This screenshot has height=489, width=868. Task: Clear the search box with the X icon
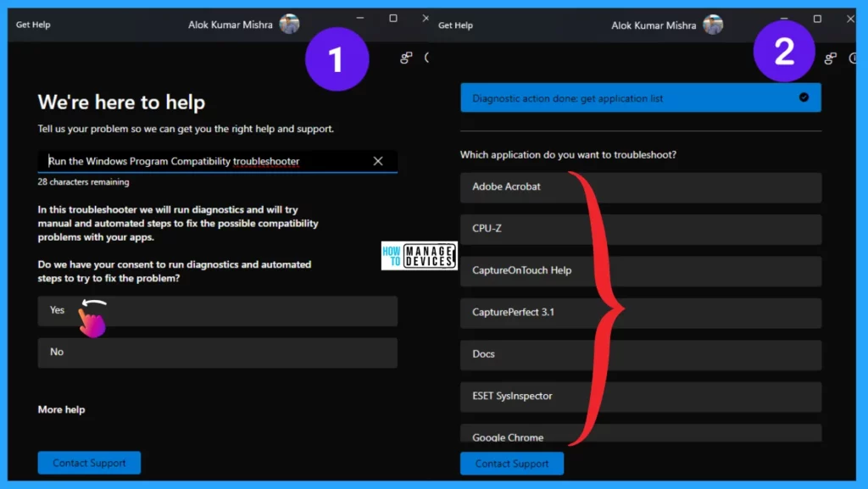pyautogui.click(x=378, y=161)
